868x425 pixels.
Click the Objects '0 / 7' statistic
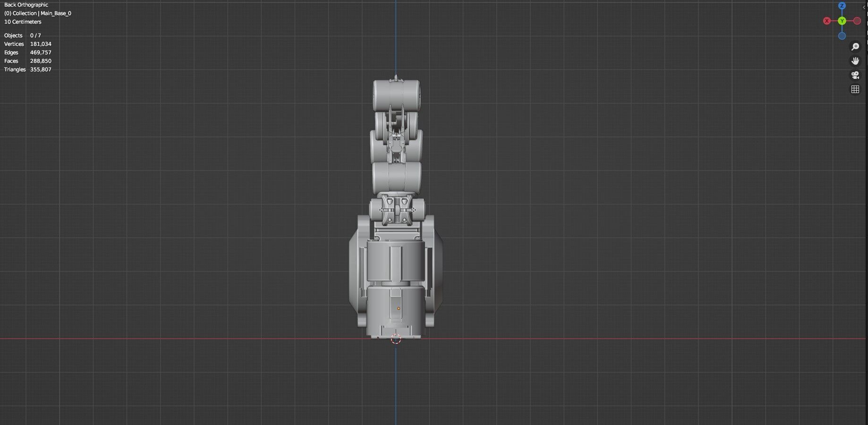pyautogui.click(x=35, y=35)
